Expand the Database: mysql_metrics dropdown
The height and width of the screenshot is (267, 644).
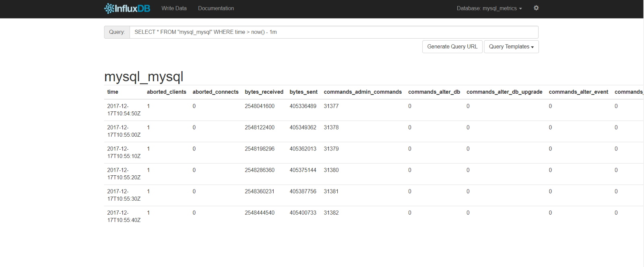[x=489, y=8]
